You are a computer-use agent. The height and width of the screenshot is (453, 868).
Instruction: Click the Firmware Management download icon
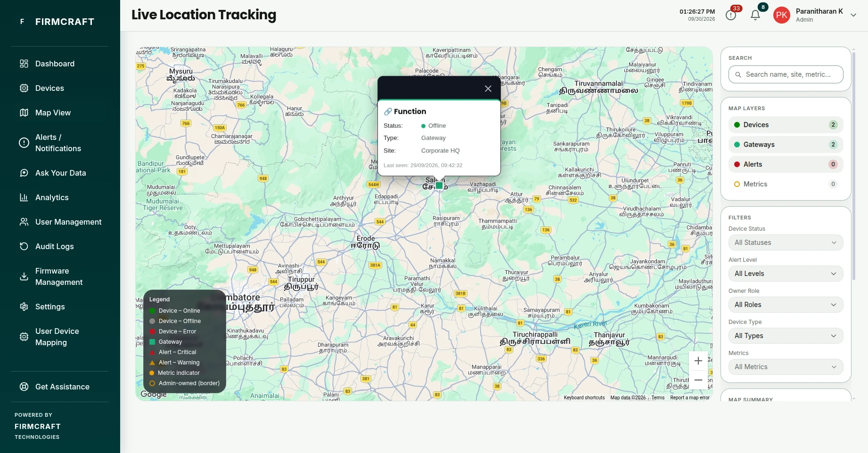24,276
